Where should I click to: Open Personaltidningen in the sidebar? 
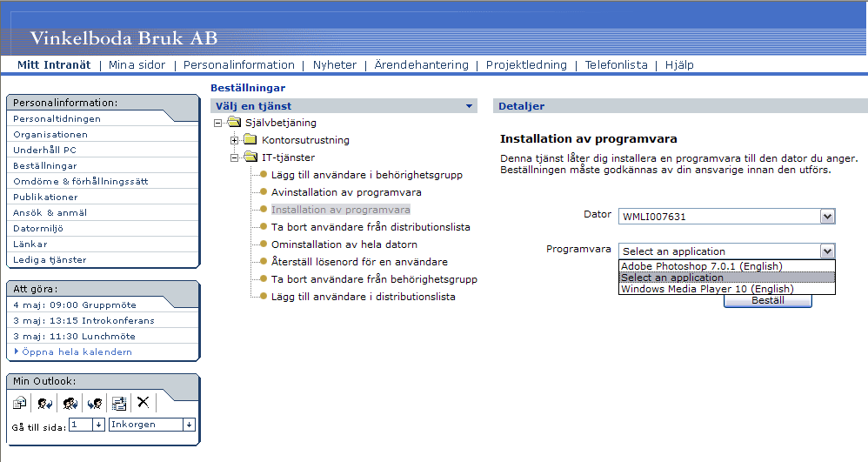(57, 118)
